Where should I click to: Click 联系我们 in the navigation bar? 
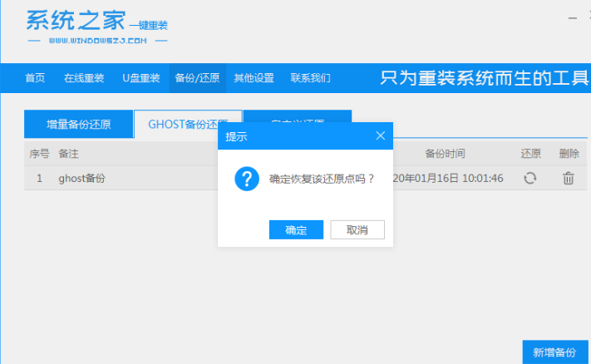click(x=310, y=79)
